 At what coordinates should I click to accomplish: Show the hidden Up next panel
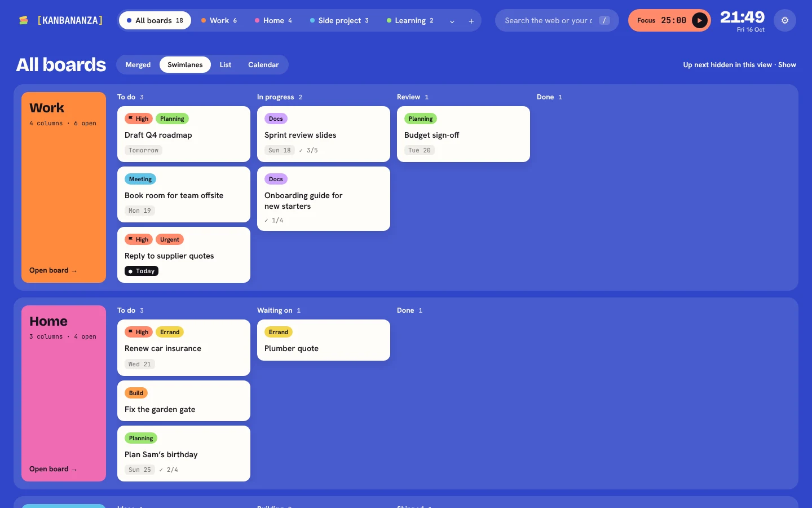tap(787, 65)
